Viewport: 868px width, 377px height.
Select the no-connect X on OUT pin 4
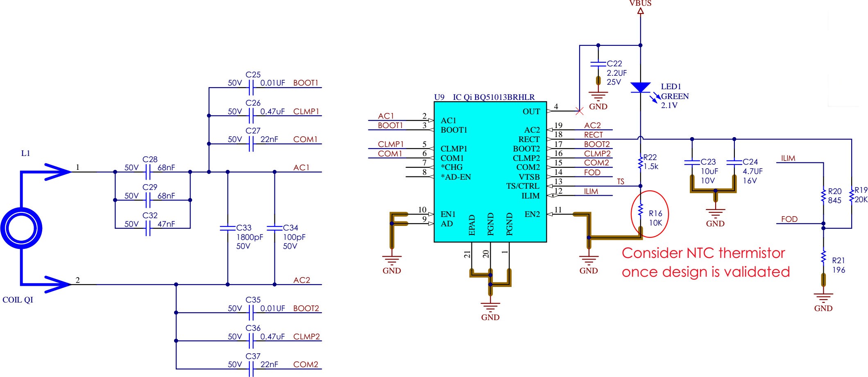point(579,111)
